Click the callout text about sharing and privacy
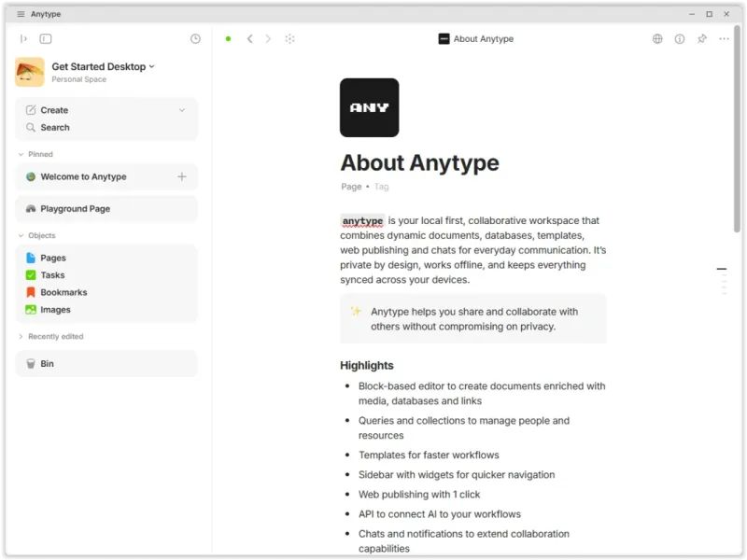This screenshot has width=747, height=560. pyautogui.click(x=474, y=319)
